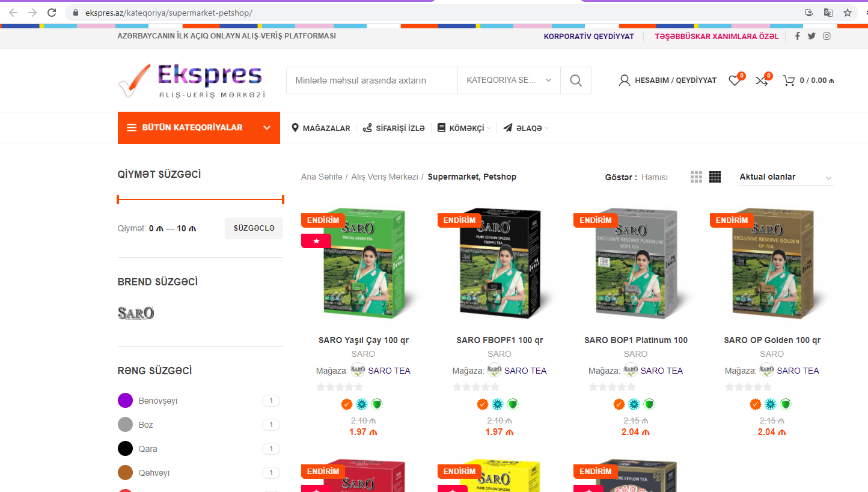Click the rating stars under SARO Yaşıl Çay
The height and width of the screenshot is (492, 868).
340,387
